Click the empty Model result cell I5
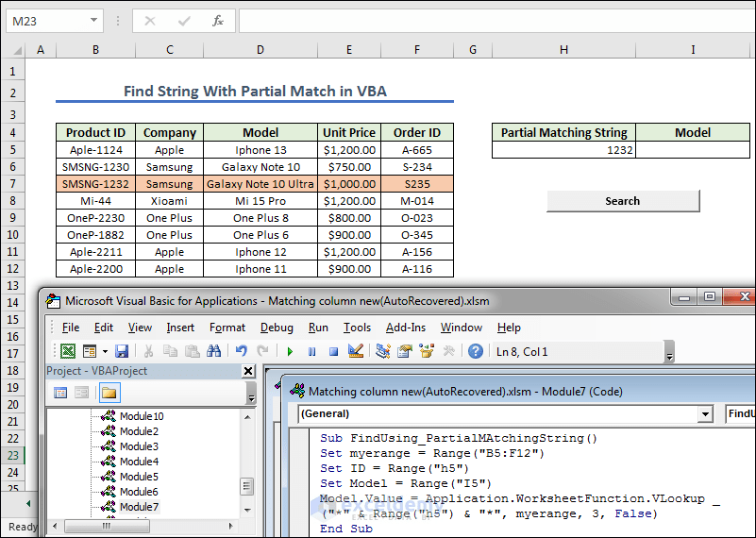 693,150
